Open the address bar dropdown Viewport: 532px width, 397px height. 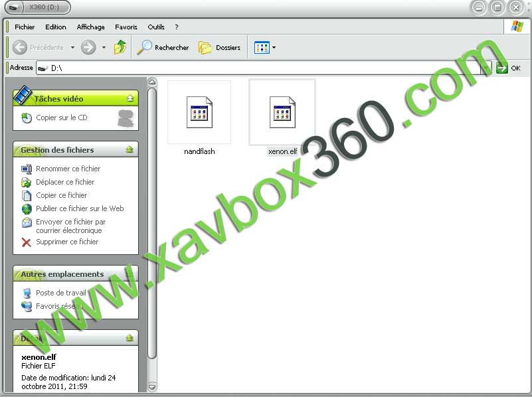486,68
